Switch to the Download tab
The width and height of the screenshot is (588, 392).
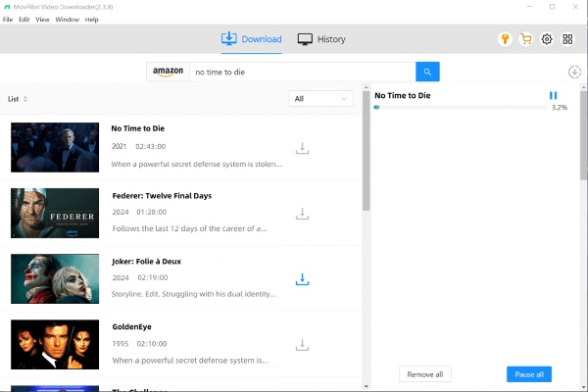pyautogui.click(x=251, y=39)
